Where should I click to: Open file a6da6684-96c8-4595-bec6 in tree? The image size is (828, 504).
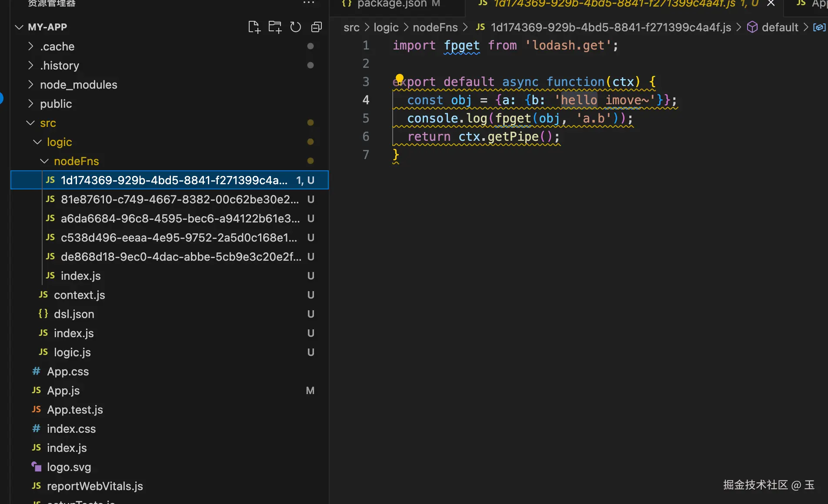pos(170,219)
